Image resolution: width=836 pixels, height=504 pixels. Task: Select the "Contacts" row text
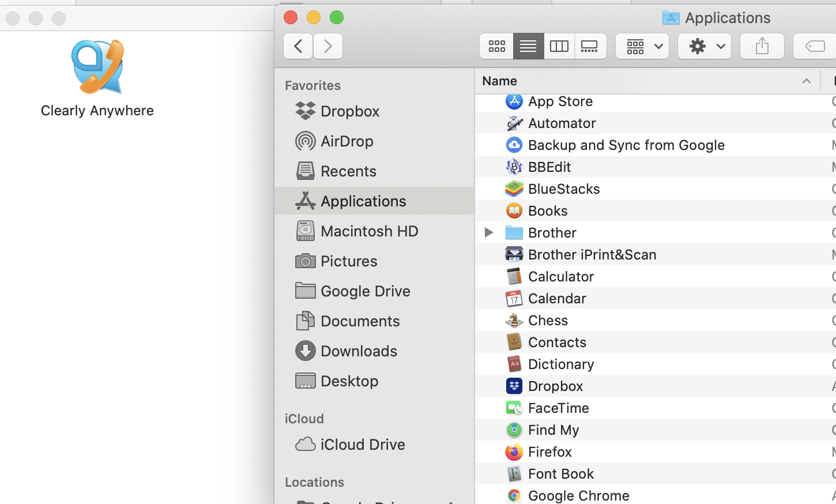(x=557, y=343)
